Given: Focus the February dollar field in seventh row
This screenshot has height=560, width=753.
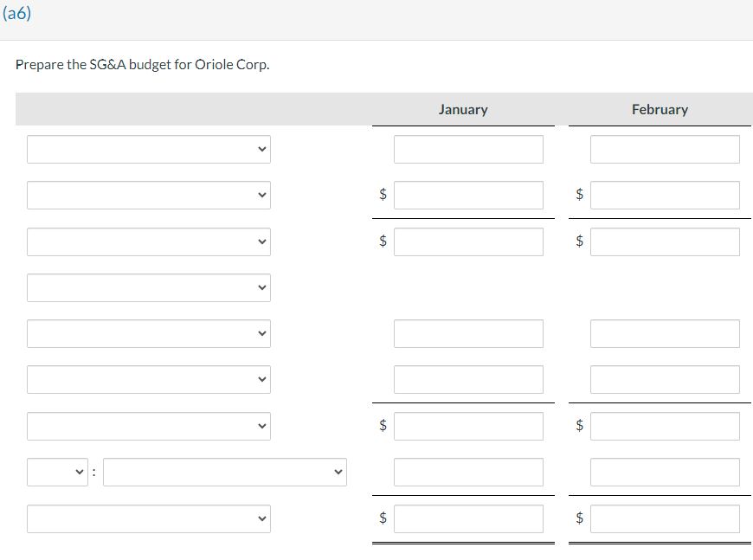Looking at the screenshot, I should [665, 426].
